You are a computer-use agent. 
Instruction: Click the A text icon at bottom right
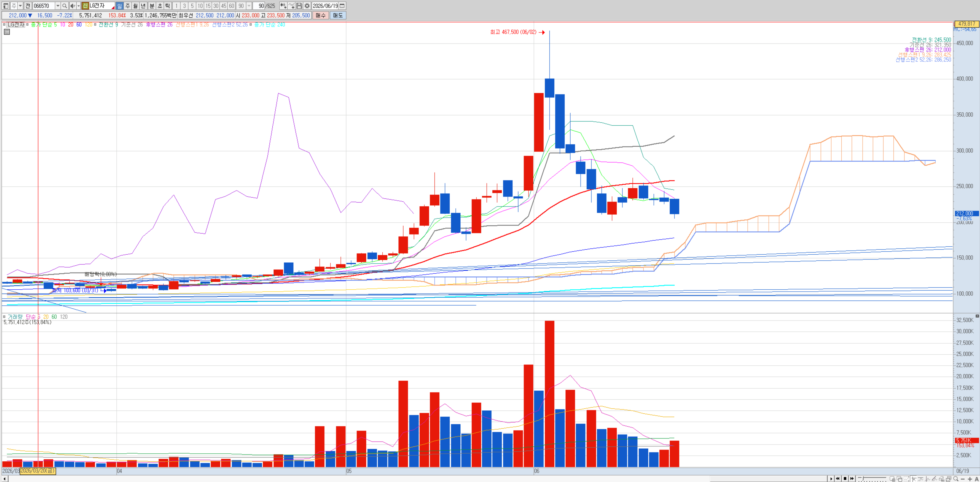tap(976, 479)
